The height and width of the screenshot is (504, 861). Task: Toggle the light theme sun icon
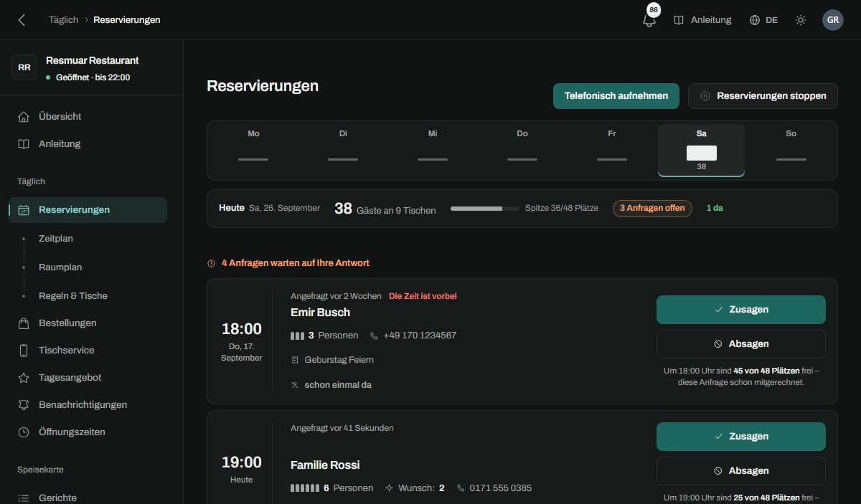801,20
